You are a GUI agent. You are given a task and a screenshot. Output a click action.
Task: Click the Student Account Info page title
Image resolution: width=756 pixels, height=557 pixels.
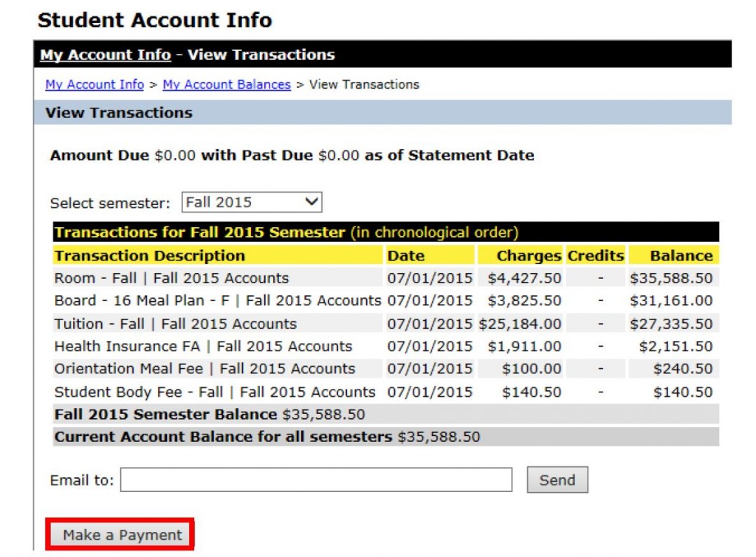pyautogui.click(x=155, y=19)
